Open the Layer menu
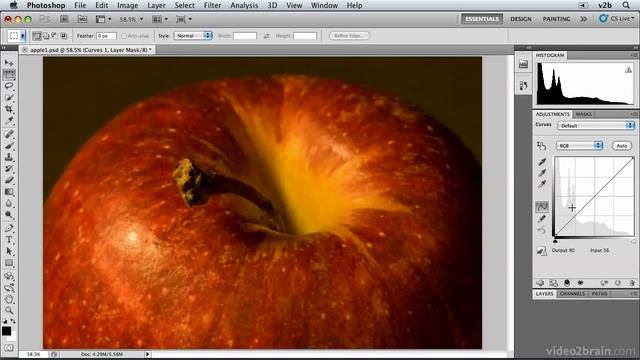The image size is (640, 360). click(156, 5)
